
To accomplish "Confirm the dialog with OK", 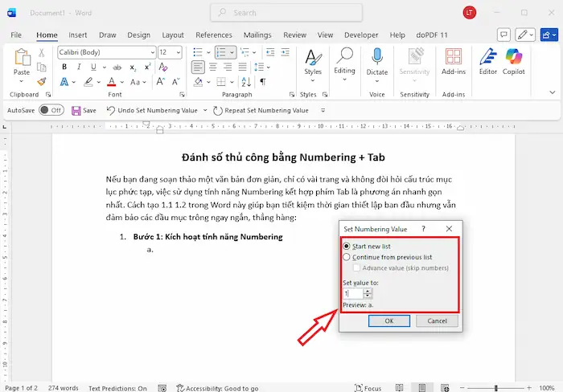I will (x=389, y=321).
